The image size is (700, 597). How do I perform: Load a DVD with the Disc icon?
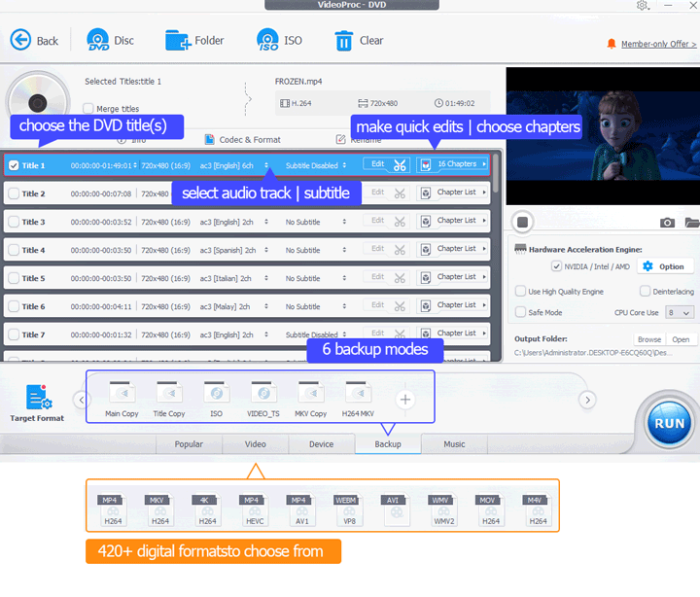[x=98, y=40]
